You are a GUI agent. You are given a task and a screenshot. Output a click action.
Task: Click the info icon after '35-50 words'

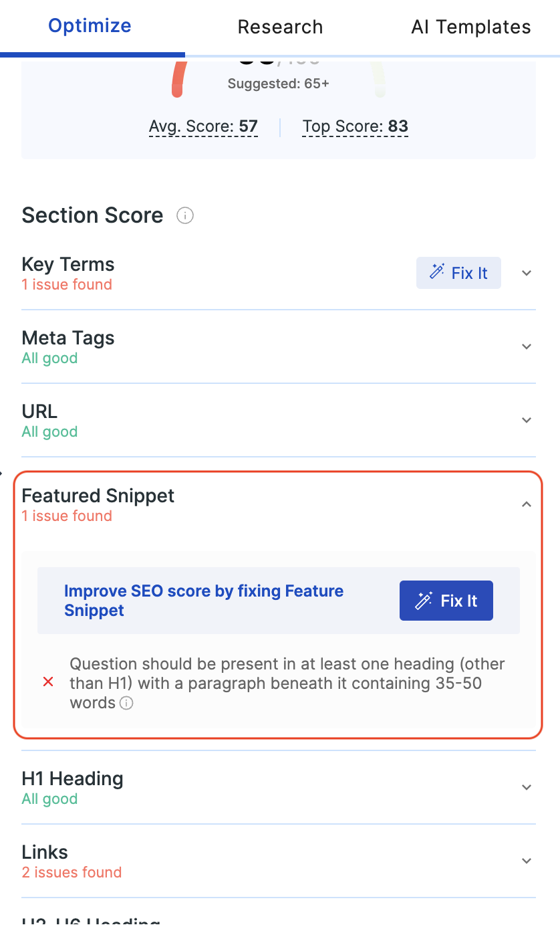click(x=126, y=703)
